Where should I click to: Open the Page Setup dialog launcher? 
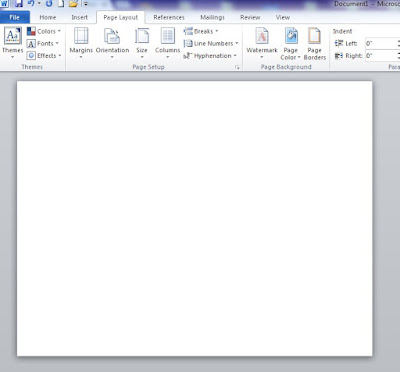pyautogui.click(x=237, y=67)
